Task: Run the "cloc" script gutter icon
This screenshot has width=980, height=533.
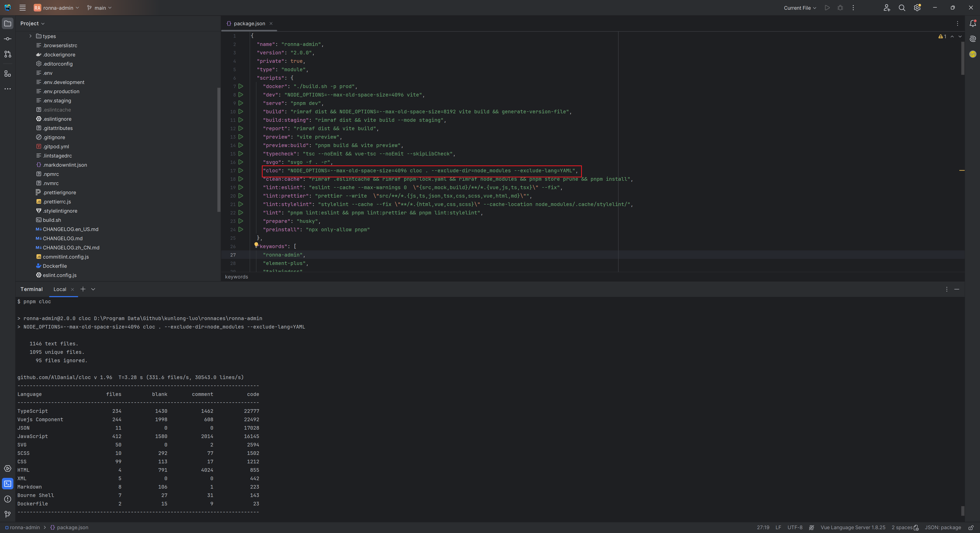Action: tap(241, 171)
